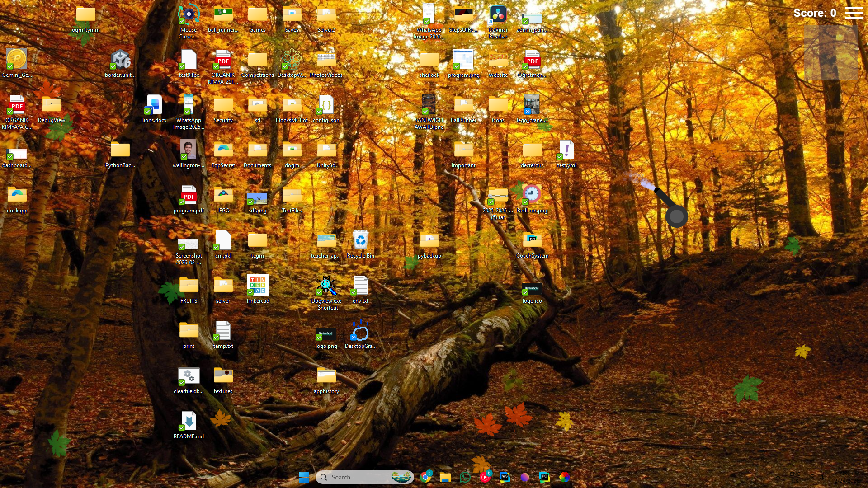
Task: Focus the taskbar Search box
Action: (x=364, y=477)
